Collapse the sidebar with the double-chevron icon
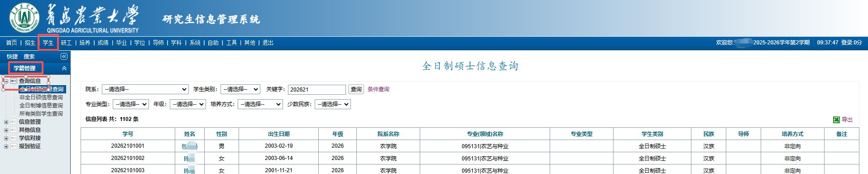The height and width of the screenshot is (174, 868). coord(64,56)
